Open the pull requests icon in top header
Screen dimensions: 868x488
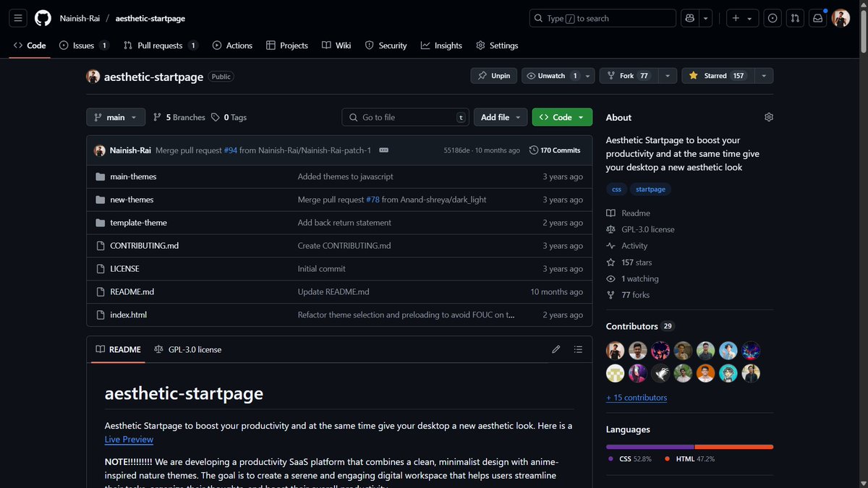[x=795, y=18]
